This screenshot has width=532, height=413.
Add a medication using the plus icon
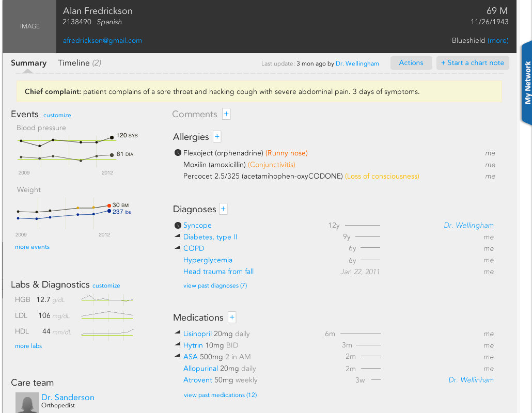point(231,317)
